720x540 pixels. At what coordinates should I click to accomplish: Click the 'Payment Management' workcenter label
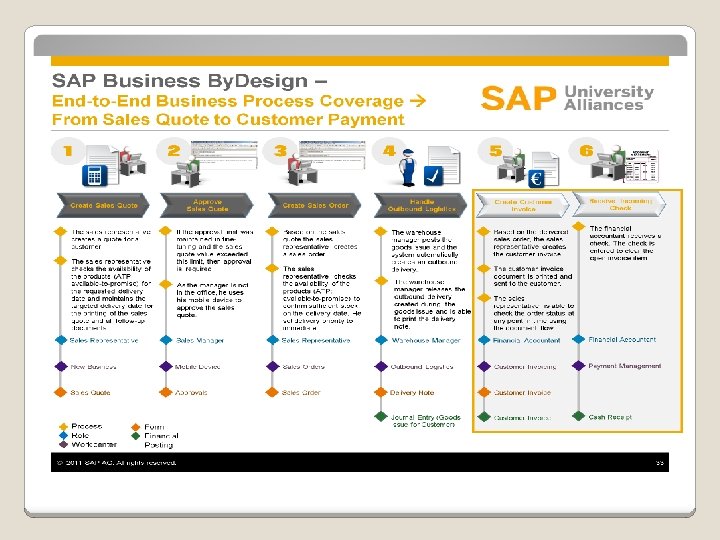click(x=624, y=366)
